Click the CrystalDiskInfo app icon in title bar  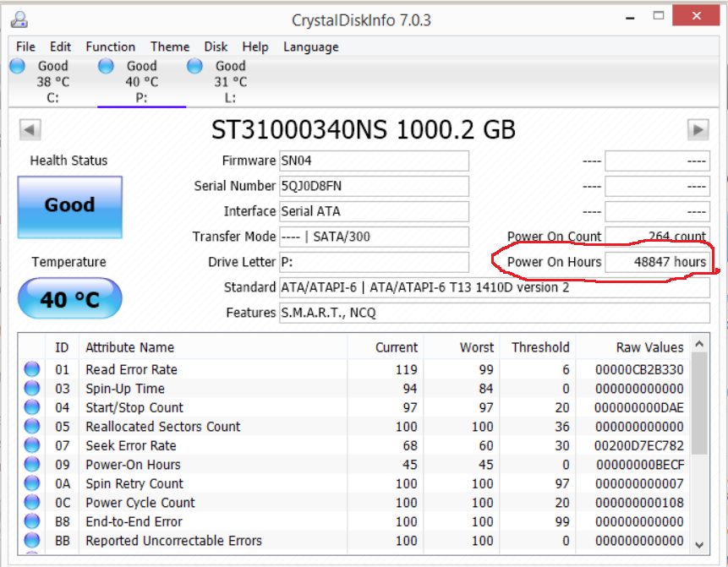[19, 20]
